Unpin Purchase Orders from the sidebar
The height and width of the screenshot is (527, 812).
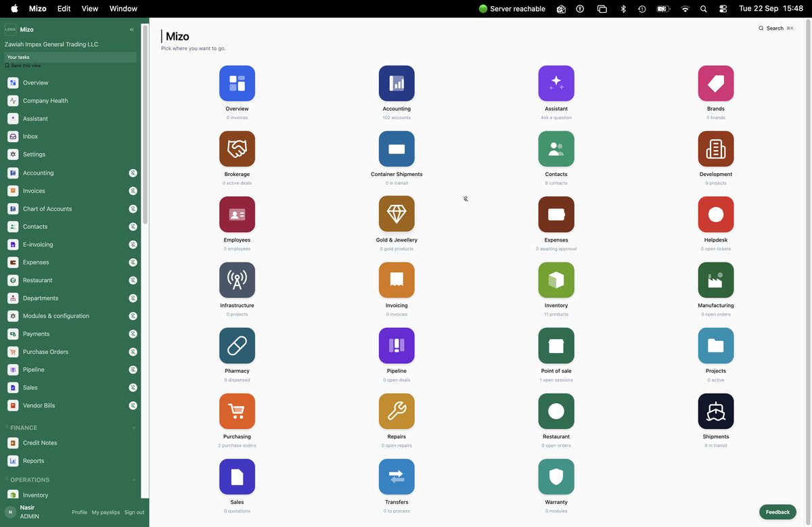point(133,352)
